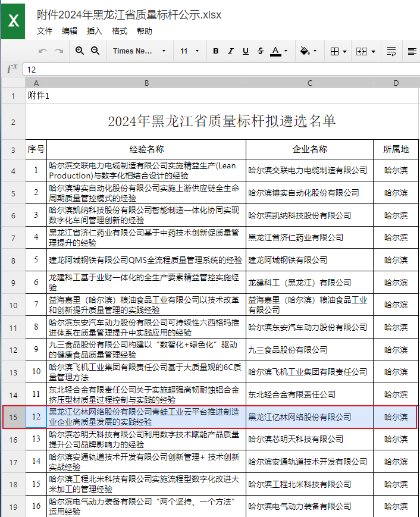Screen dimensions: 420x517
Task: Click cell 黑龙江亿林网络股份有限公司 in column C
Action: (309, 417)
